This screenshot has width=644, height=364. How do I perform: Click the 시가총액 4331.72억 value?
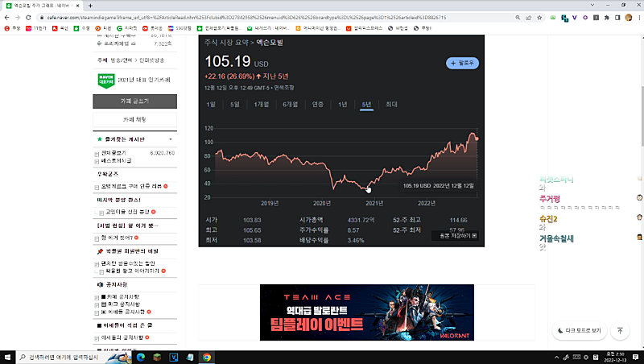(361, 220)
